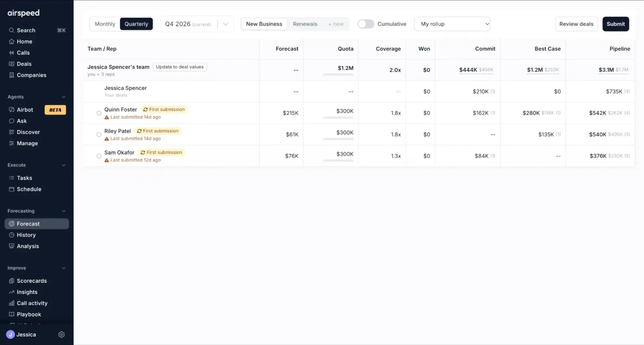Viewport: 644px width, 345px height.
Task: Toggle the Cumulative switch
Action: pos(366,24)
